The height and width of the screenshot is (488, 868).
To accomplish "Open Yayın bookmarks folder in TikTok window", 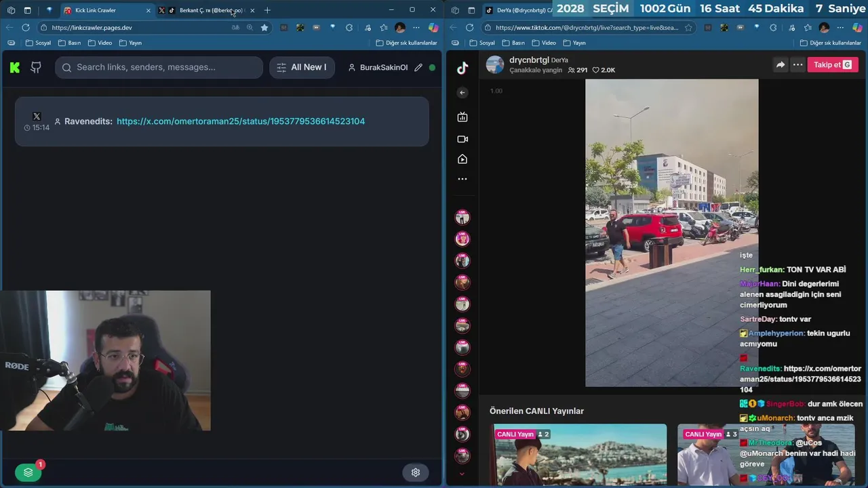I will click(x=574, y=43).
